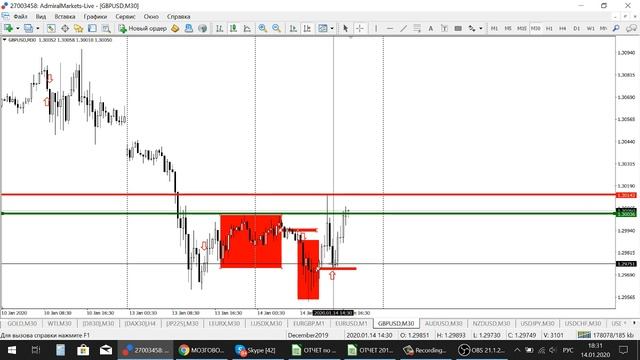
Task: Open the Recording... taskbar window
Action: [x=424, y=350]
